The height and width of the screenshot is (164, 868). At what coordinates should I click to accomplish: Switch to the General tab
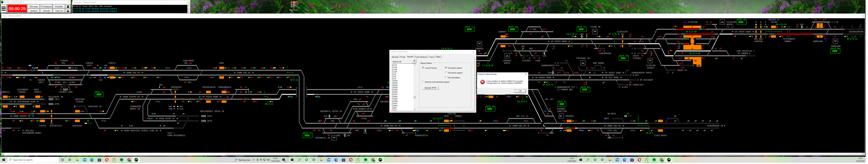(x=395, y=57)
